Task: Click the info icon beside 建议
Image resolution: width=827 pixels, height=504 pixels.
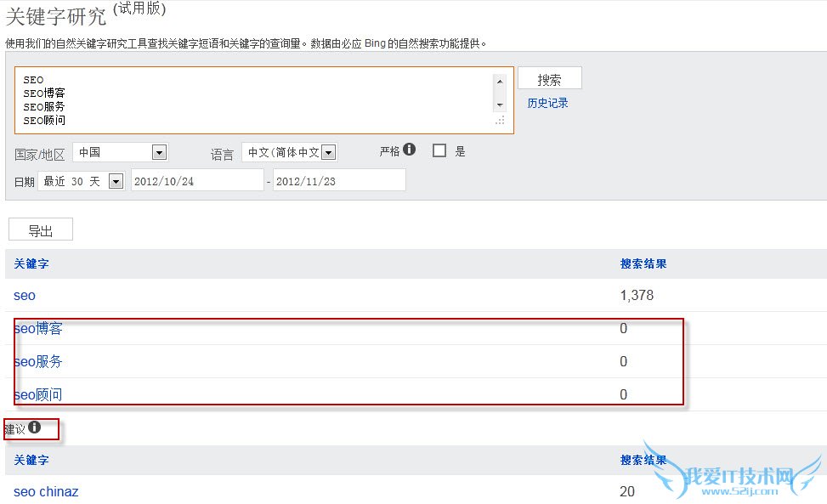Action: click(34, 428)
